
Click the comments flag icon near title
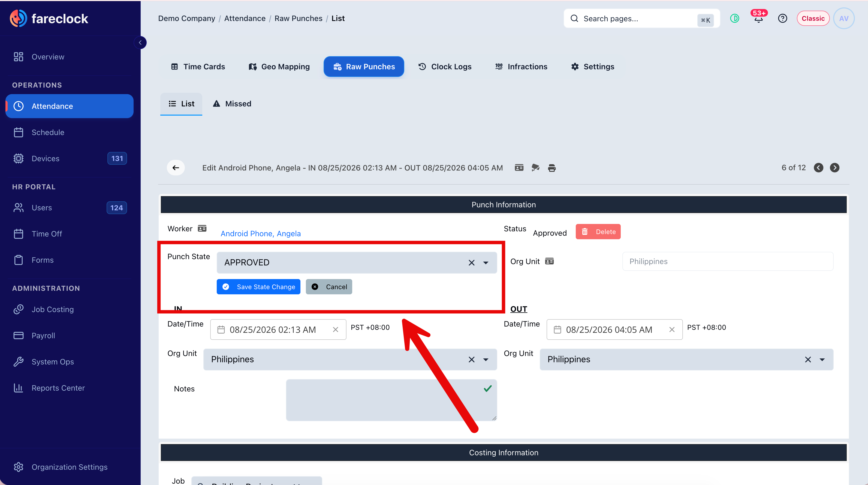[535, 168]
